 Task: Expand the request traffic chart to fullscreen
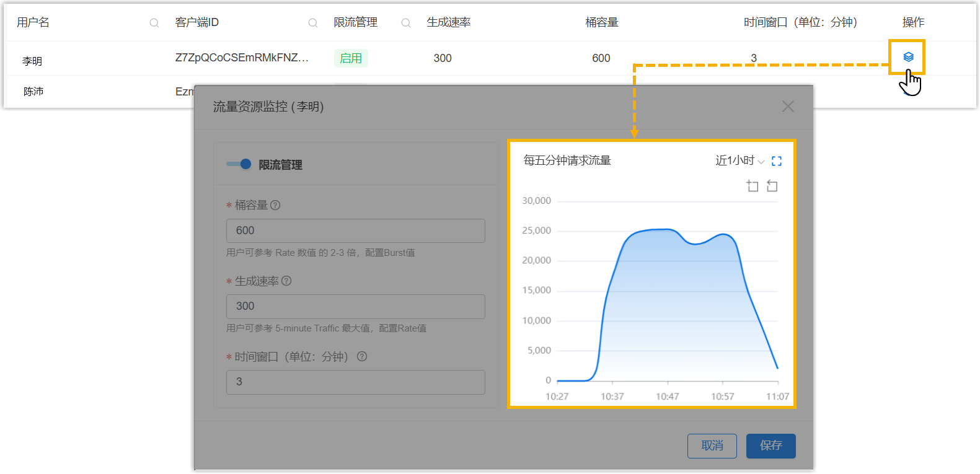coord(777,161)
